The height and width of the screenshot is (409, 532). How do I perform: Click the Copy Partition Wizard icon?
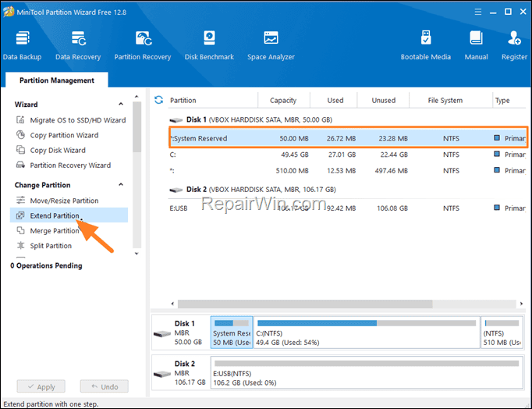pyautogui.click(x=20, y=134)
